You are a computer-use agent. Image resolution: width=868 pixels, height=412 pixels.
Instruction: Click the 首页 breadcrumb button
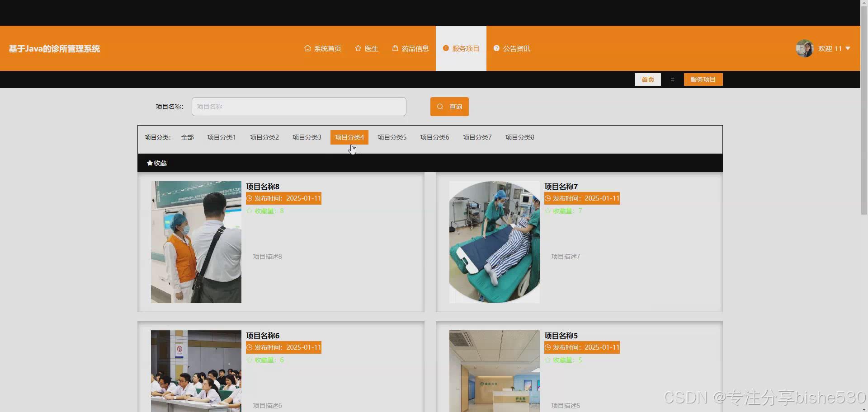tap(648, 80)
